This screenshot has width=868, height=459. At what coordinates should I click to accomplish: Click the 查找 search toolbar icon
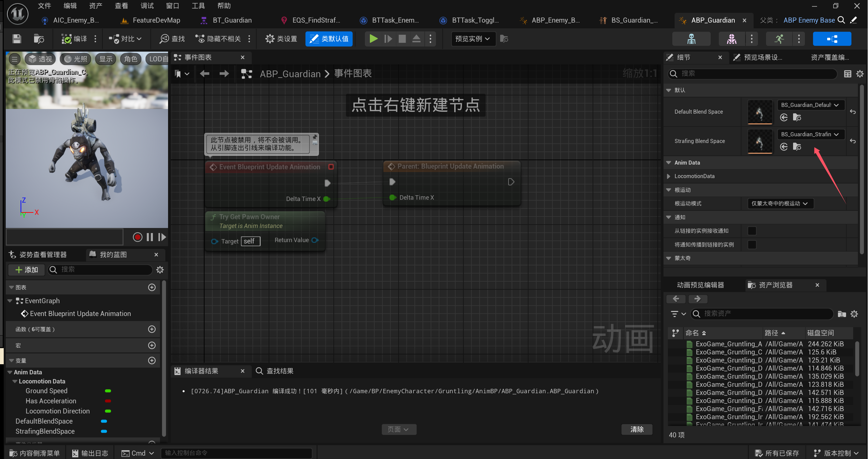(172, 39)
